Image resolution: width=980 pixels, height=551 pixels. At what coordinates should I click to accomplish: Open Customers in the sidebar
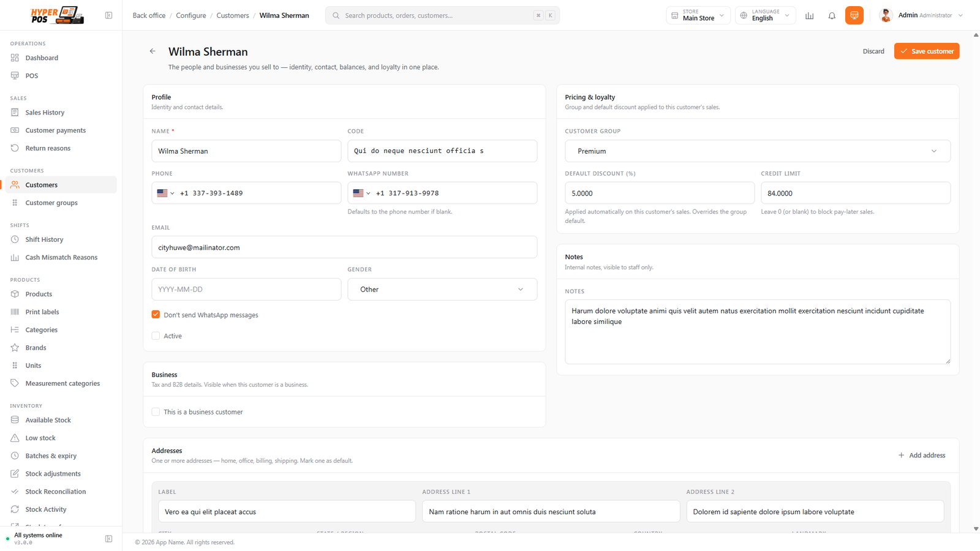pos(61,185)
